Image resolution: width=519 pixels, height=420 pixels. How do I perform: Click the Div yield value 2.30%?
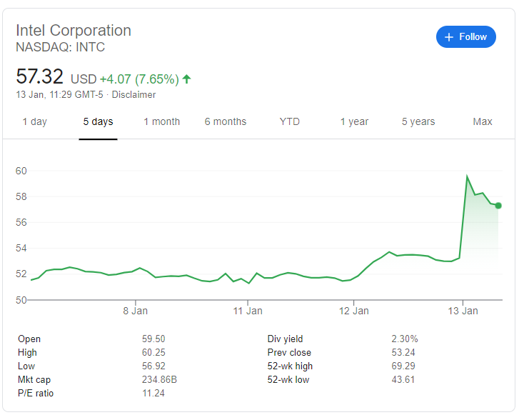pos(405,339)
